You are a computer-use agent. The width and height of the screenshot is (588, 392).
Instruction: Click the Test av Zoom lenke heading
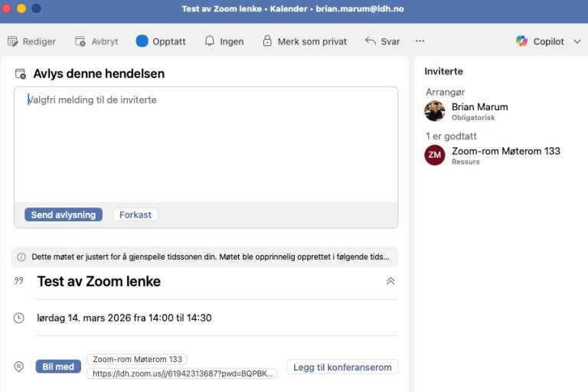coord(99,281)
